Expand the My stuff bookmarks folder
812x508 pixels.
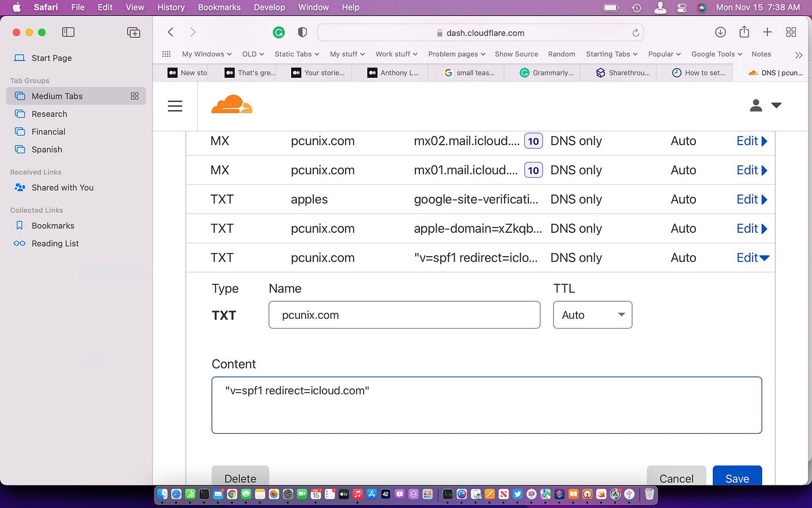point(347,54)
